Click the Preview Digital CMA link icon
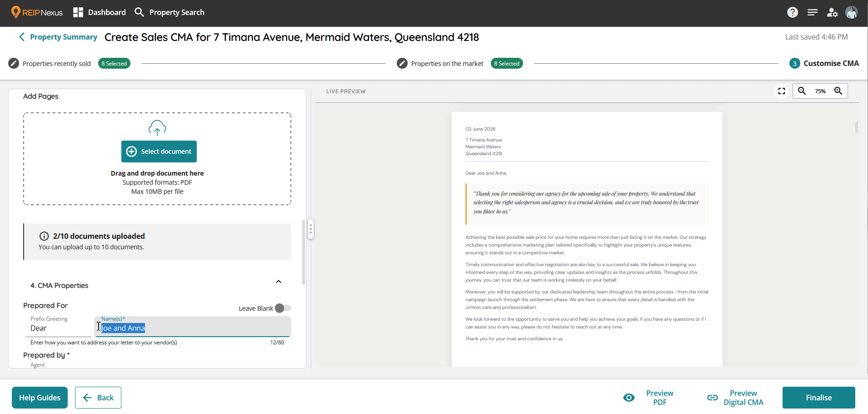 (x=713, y=398)
